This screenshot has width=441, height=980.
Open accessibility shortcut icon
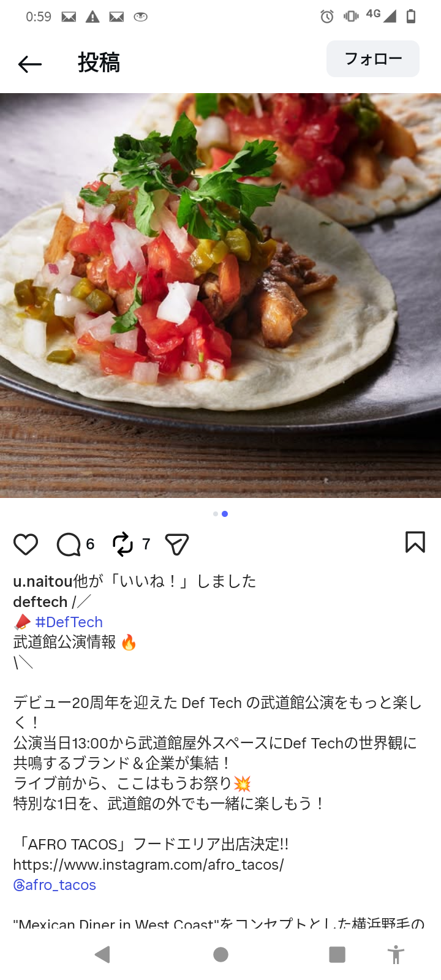click(x=396, y=954)
